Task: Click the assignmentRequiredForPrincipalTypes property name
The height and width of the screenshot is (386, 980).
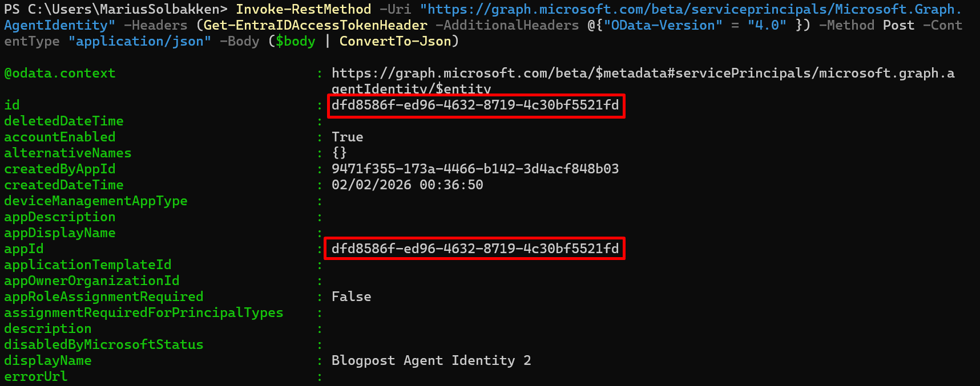Action: pos(143,313)
